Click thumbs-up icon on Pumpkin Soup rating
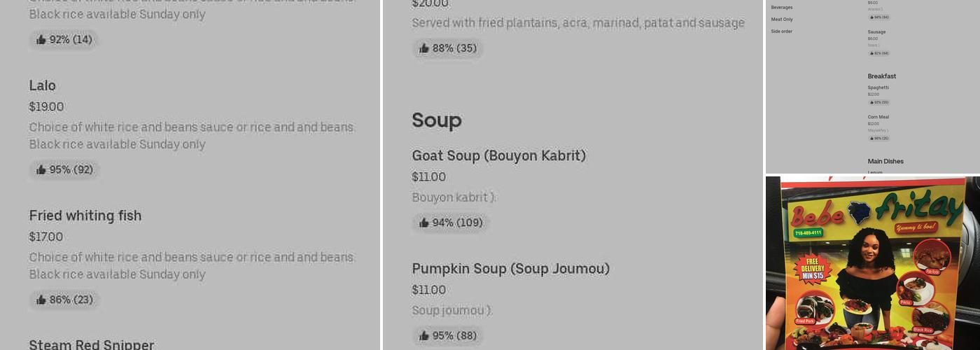Image resolution: width=980 pixels, height=350 pixels. click(424, 336)
